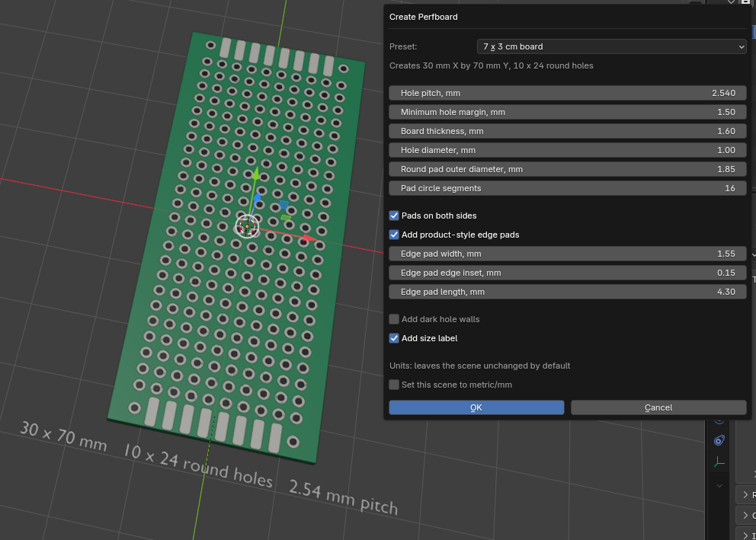Viewport: 756px width, 540px height.
Task: Click the "Units: leaves the scene unchanged" text
Action: click(479, 366)
